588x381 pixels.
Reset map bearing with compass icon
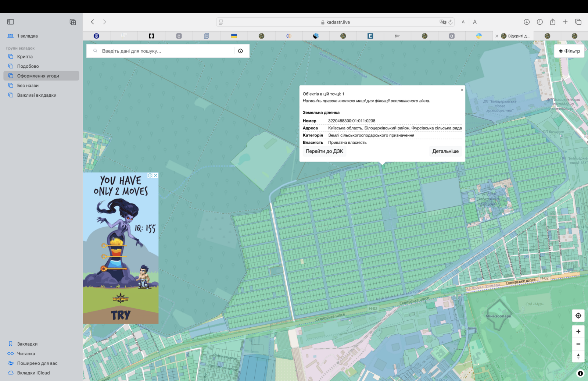point(578,356)
